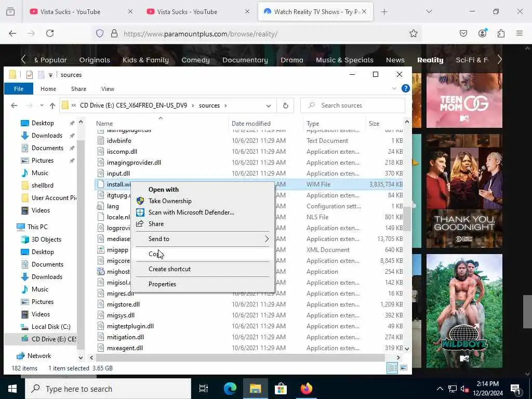Image resolution: width=532 pixels, height=399 pixels.
Task: Bookmark this page with the star icon
Action: [413, 33]
